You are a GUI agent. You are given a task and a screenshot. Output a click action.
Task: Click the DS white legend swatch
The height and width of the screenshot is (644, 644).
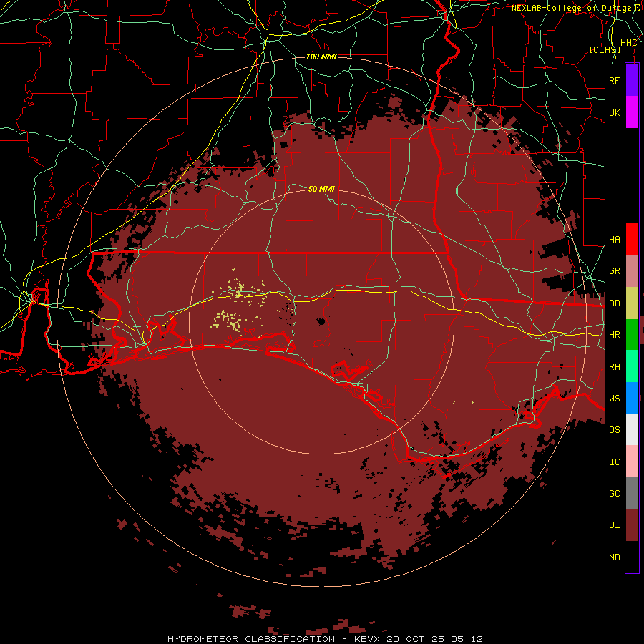click(x=632, y=429)
